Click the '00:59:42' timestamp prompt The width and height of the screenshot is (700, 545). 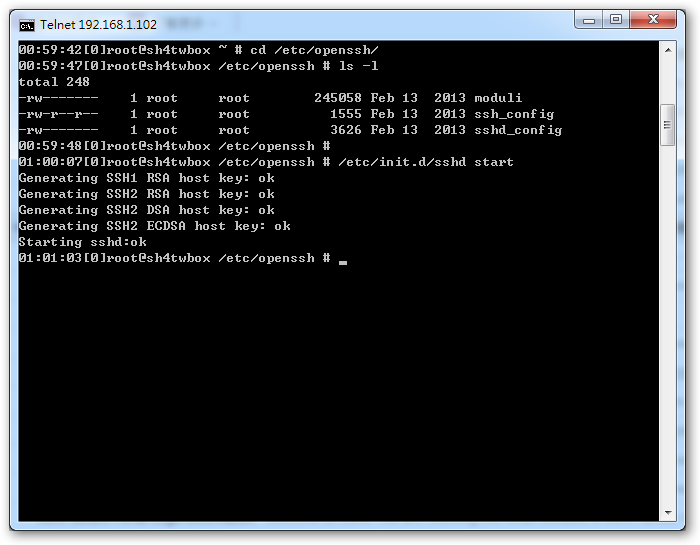click(x=50, y=50)
